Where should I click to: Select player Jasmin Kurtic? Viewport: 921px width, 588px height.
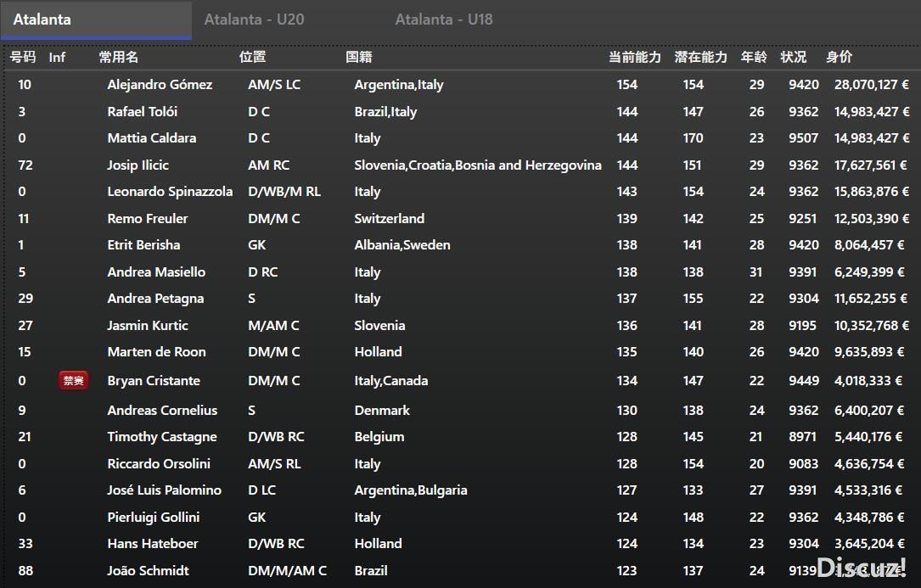(x=148, y=326)
